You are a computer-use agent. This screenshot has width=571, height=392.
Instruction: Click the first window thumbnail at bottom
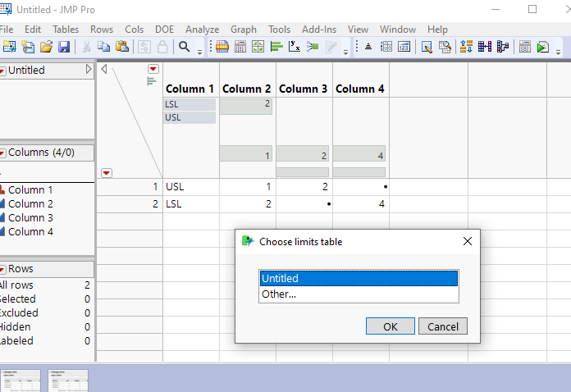(21, 381)
